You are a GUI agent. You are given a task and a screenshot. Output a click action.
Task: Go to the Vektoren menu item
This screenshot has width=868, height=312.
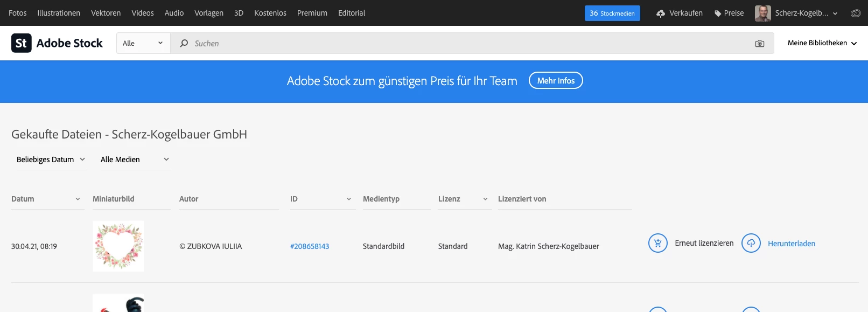click(106, 13)
